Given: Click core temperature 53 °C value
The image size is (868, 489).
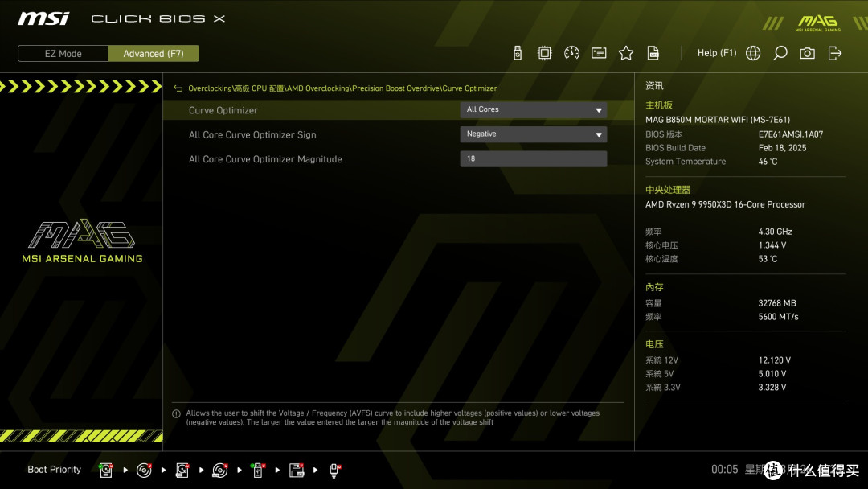Looking at the screenshot, I should [768, 259].
